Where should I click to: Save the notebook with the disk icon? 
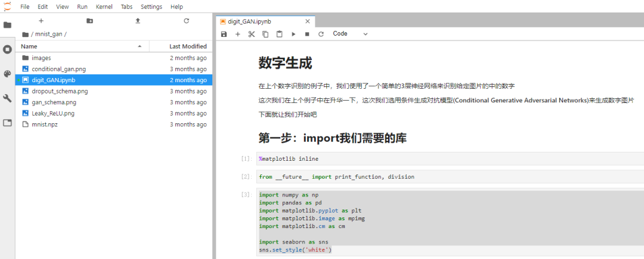pos(224,34)
